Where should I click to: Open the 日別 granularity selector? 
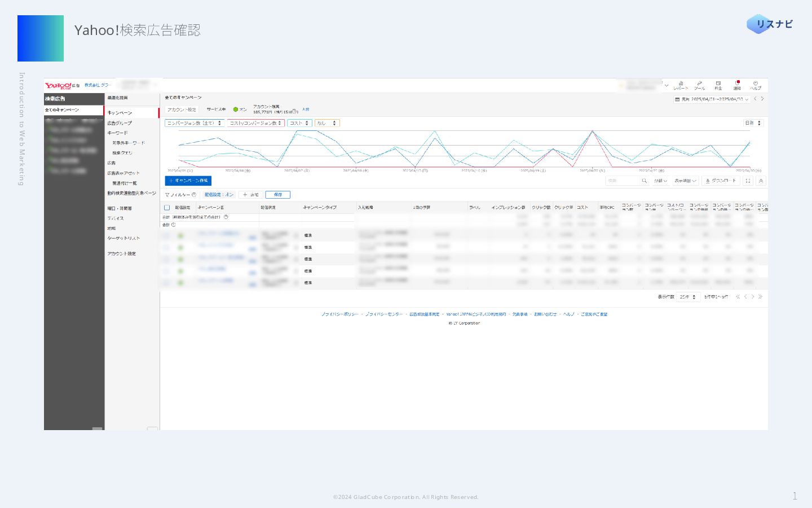click(x=753, y=123)
